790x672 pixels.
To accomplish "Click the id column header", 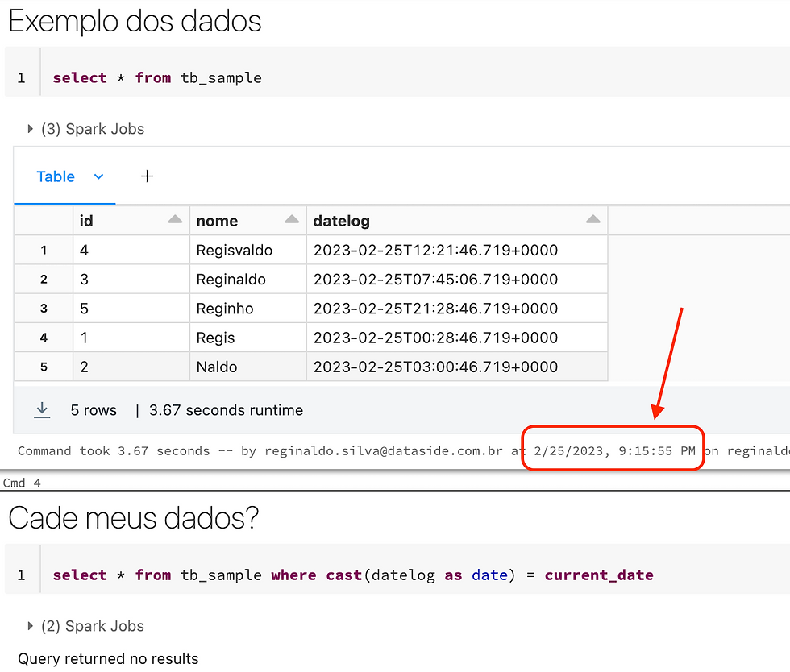I will [x=131, y=221].
